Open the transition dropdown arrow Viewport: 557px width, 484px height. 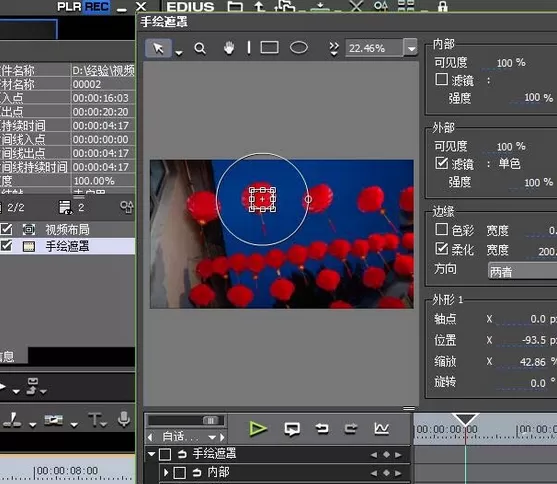pos(74,425)
